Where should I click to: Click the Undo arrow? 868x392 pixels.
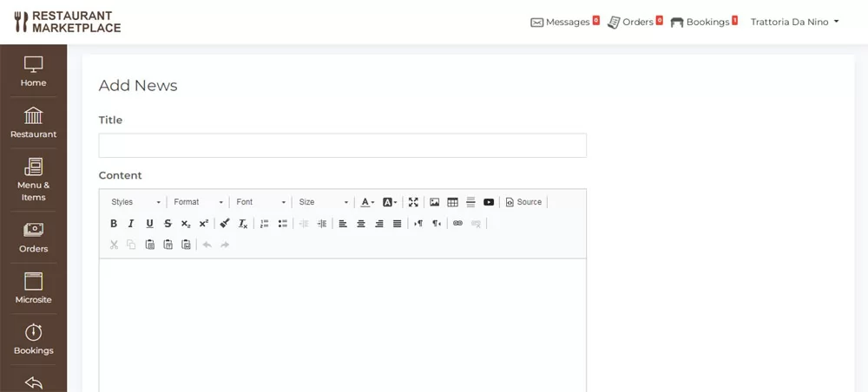click(207, 245)
